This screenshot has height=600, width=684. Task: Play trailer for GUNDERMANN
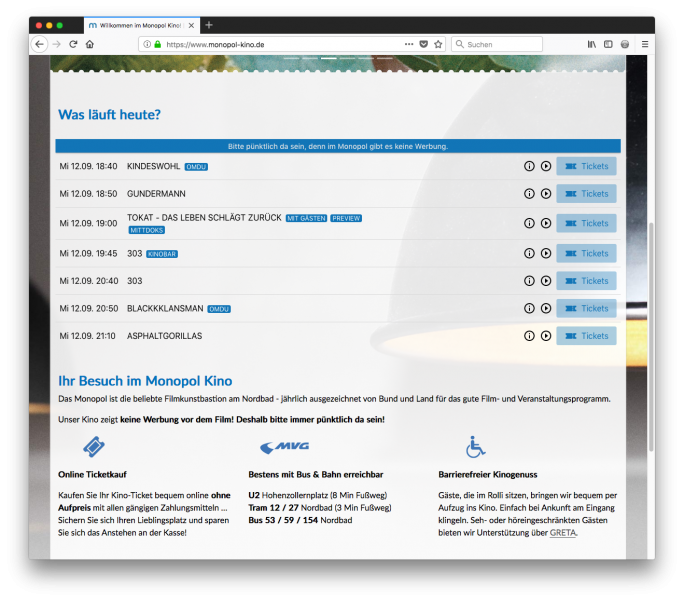(546, 194)
